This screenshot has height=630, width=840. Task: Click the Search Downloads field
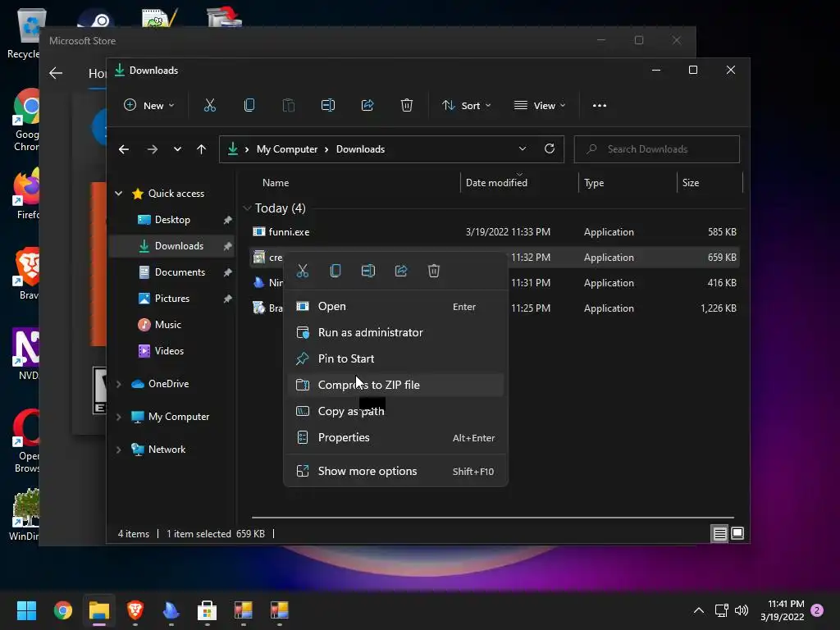[657, 149]
